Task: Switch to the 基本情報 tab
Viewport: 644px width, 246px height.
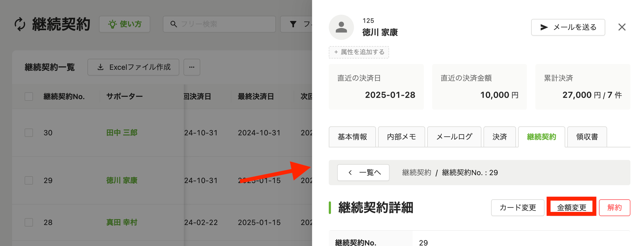Action: click(352, 137)
